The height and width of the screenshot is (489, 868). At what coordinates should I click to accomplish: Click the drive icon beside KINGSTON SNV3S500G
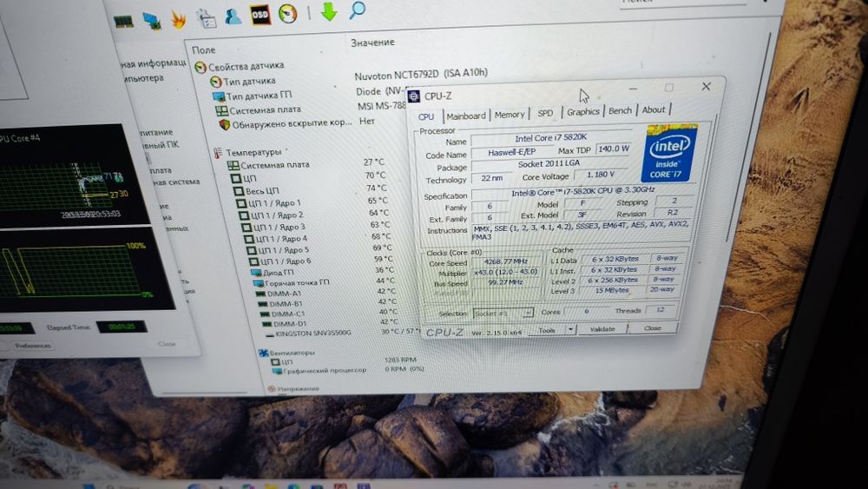270,334
